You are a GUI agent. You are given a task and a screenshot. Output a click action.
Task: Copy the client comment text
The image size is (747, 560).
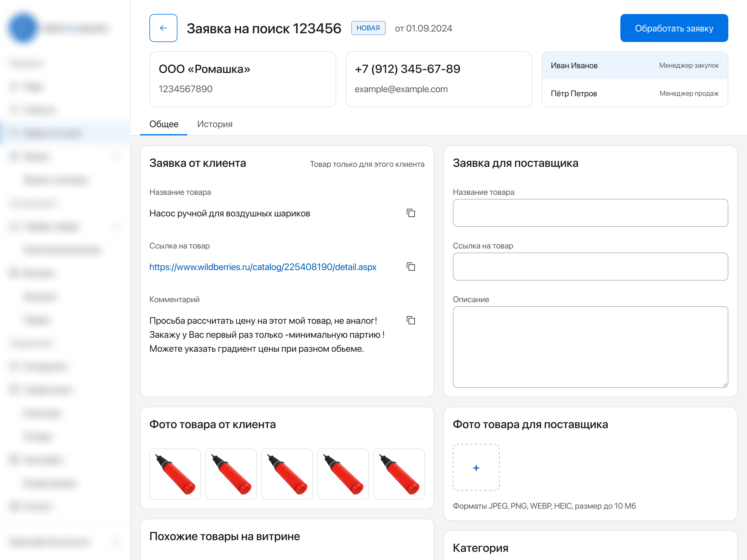[411, 320]
